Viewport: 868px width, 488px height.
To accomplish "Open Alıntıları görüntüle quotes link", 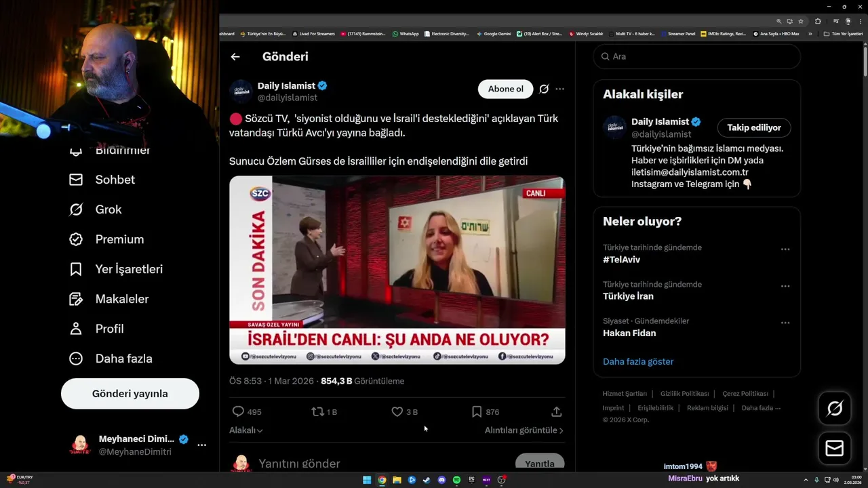I will (524, 430).
